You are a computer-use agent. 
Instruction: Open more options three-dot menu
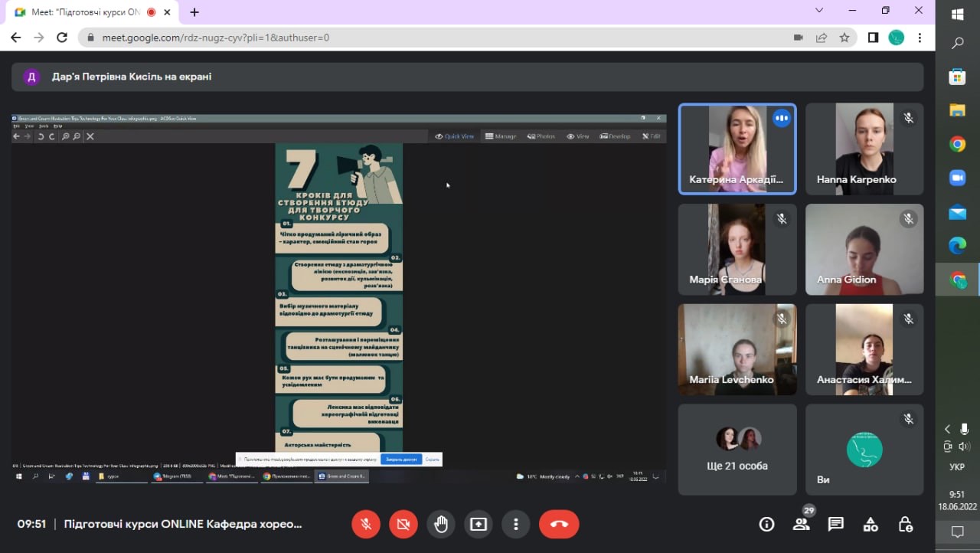(516, 525)
